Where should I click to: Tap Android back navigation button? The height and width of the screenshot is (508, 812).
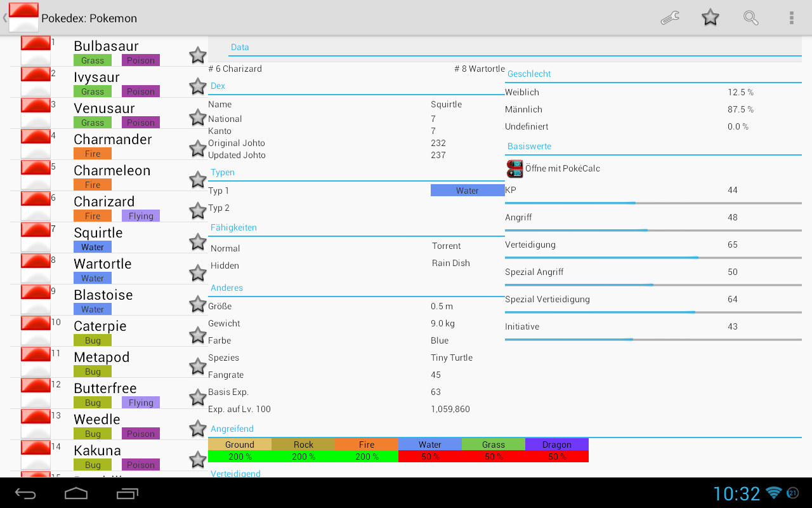[26, 493]
